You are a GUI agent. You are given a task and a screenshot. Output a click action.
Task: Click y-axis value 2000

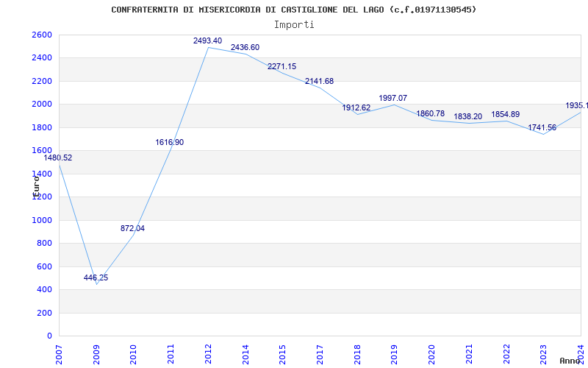43,105
